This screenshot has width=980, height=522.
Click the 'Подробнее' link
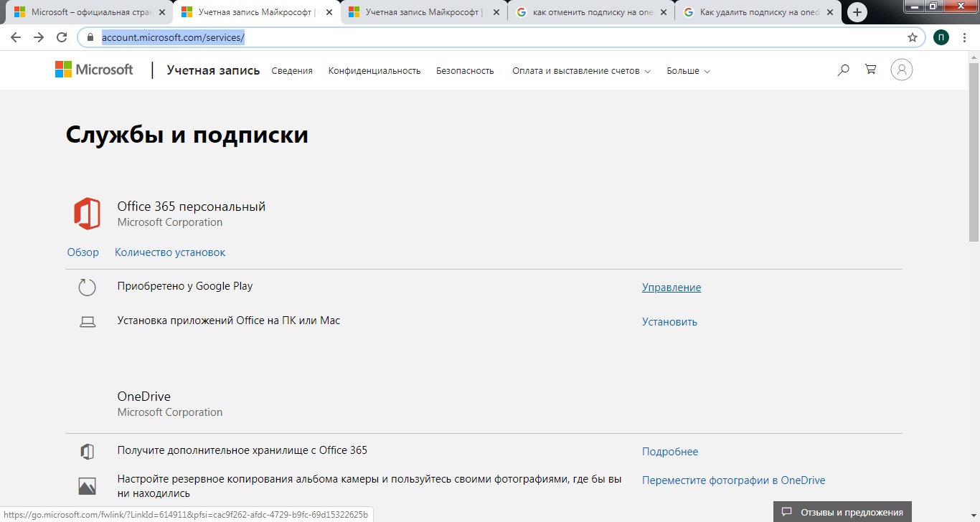670,452
